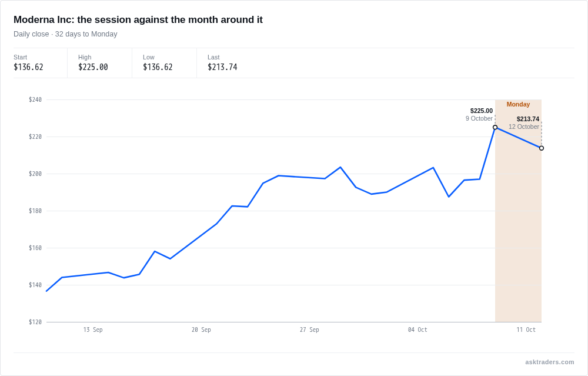588x376 pixels.
Task: Click the '9 October' annotation date
Action: click(x=479, y=119)
